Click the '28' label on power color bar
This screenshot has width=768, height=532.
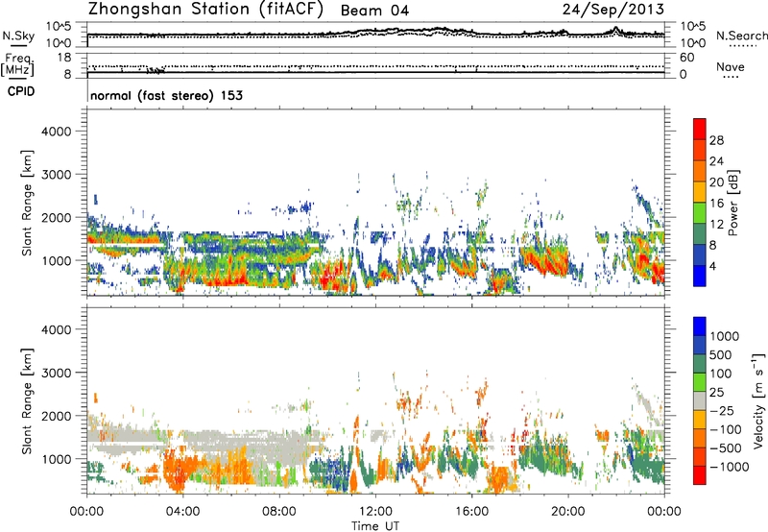click(716, 140)
